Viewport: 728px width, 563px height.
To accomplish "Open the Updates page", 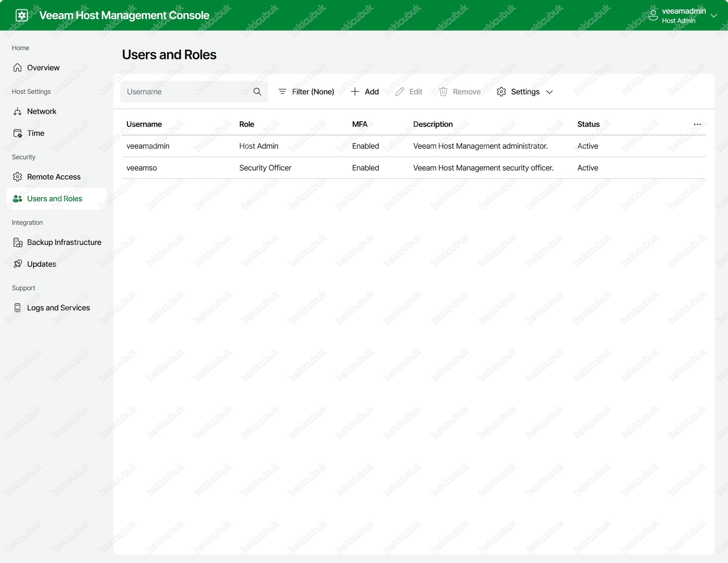I will 41,264.
